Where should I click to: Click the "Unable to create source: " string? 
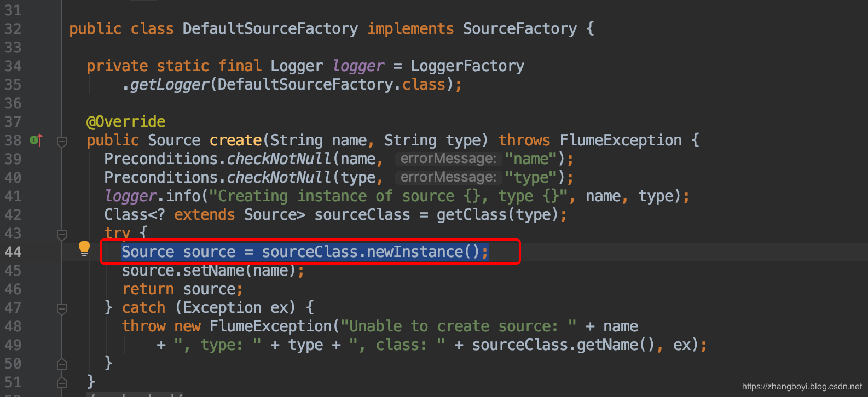[x=459, y=326]
